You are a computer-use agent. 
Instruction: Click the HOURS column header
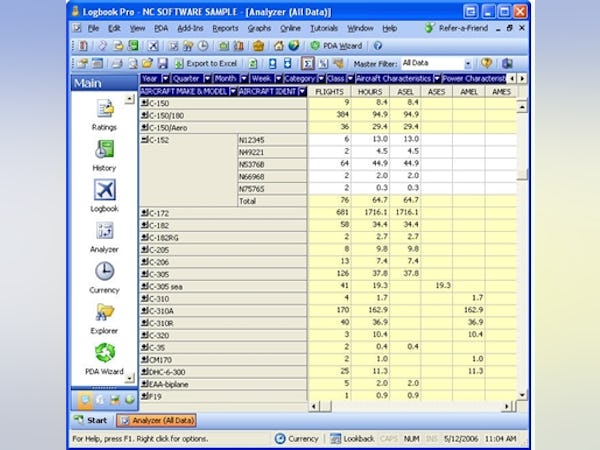pos(370,92)
